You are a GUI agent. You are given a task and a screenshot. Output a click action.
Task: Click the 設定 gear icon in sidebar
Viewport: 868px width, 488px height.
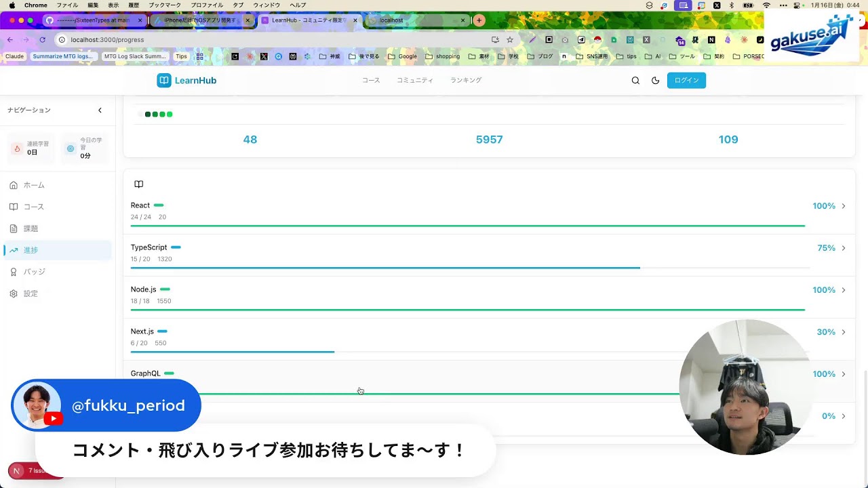click(x=14, y=293)
